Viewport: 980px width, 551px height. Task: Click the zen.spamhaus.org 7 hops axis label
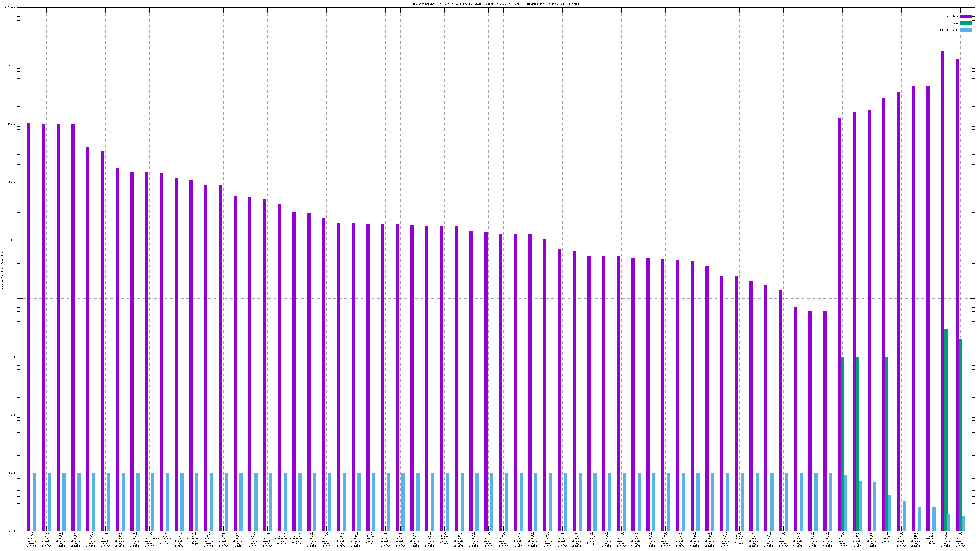[x=297, y=539]
